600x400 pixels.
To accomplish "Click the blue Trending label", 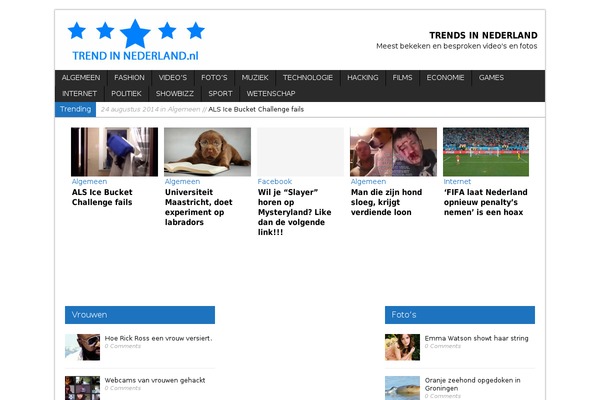I will 75,109.
